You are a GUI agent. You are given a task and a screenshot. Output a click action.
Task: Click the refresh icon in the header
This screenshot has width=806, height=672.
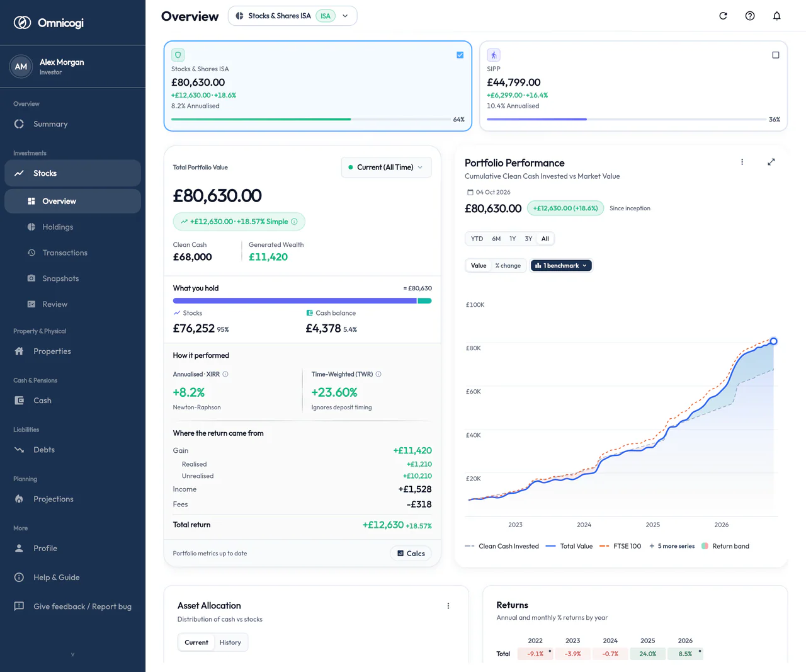click(x=723, y=16)
